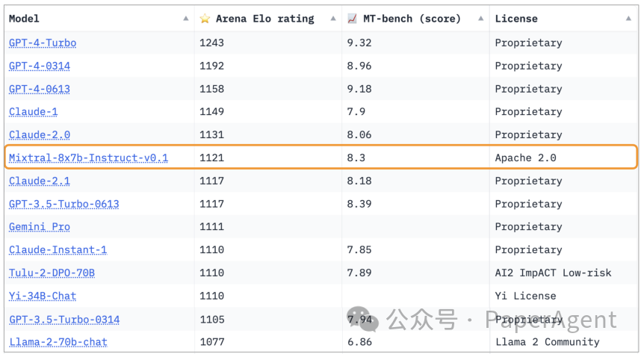This screenshot has width=644, height=354.
Task: Click the chart icon beside MT-bench
Action: (352, 19)
